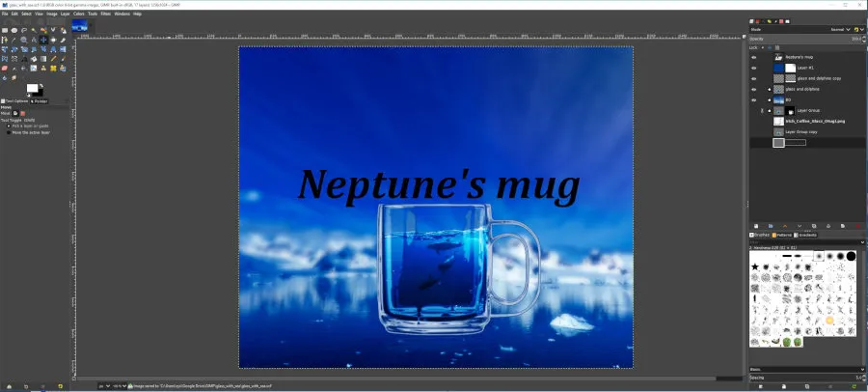868x392 pixels.
Task: Open the File menu
Action: pyautogui.click(x=5, y=14)
